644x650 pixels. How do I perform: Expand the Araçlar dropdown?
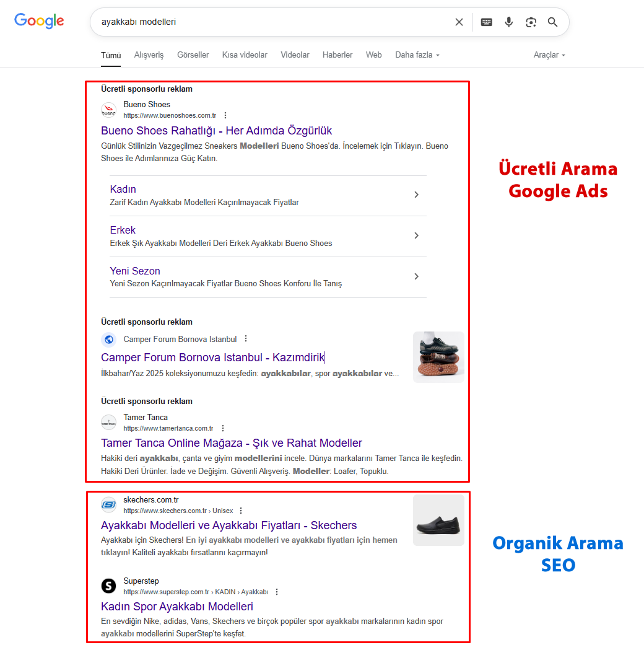549,55
